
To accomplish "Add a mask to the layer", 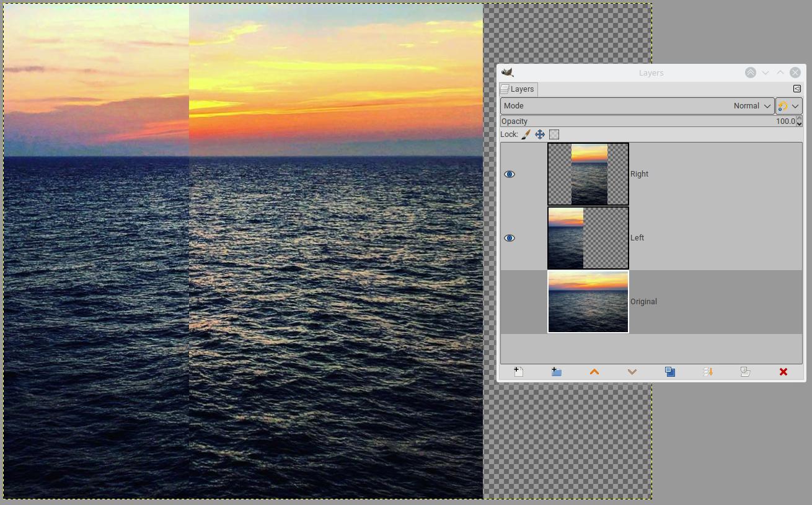I will (746, 372).
